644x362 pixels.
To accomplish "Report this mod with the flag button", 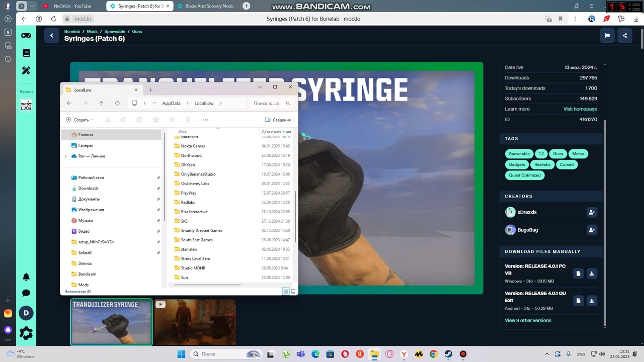I will pyautogui.click(x=607, y=36).
